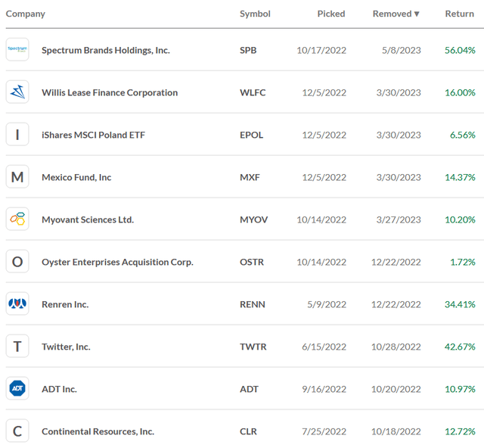This screenshot has height=448, width=484.
Task: Click the Renren Inc. logo icon
Action: point(17,304)
